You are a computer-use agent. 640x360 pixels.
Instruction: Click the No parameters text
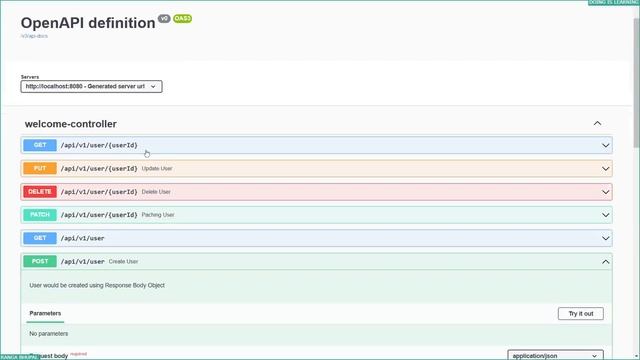49,334
